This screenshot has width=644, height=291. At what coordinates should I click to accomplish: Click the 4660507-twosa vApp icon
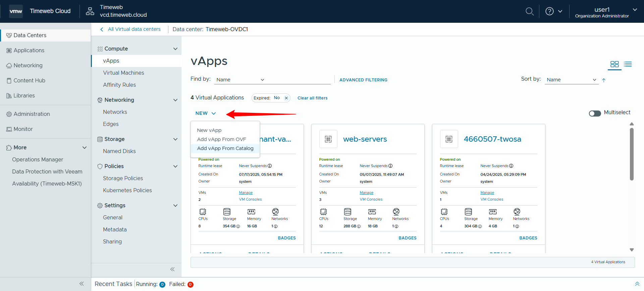pyautogui.click(x=449, y=139)
